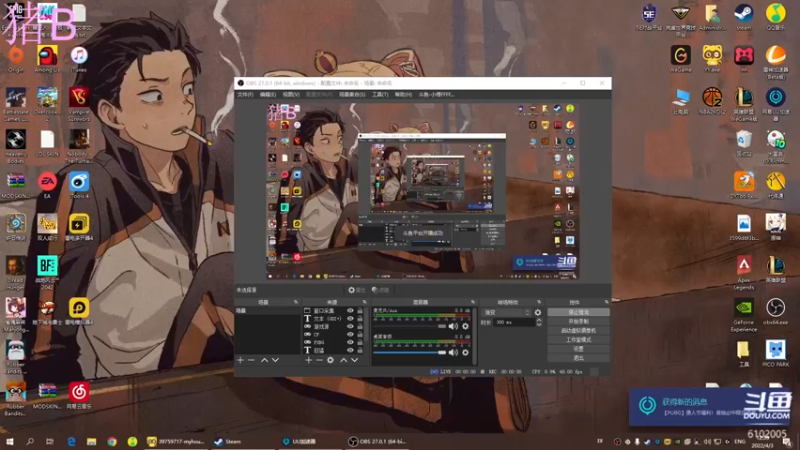Move the selected source down in the list

click(355, 360)
